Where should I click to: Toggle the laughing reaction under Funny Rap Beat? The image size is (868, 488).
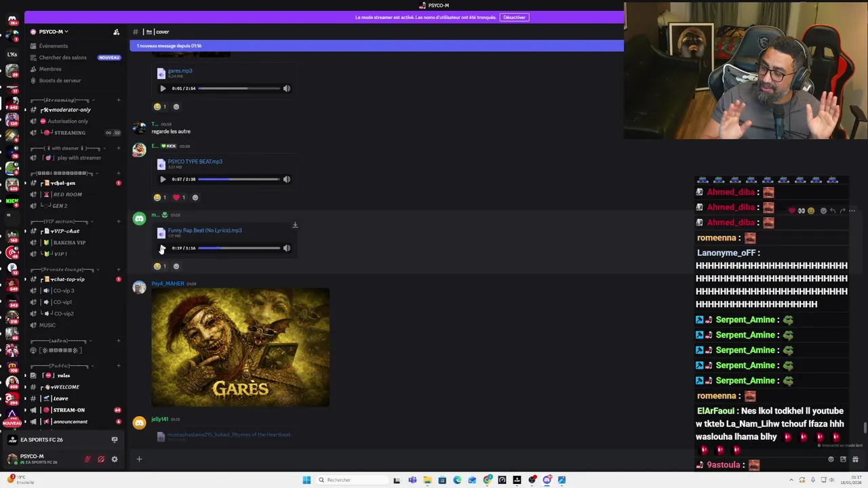click(160, 266)
